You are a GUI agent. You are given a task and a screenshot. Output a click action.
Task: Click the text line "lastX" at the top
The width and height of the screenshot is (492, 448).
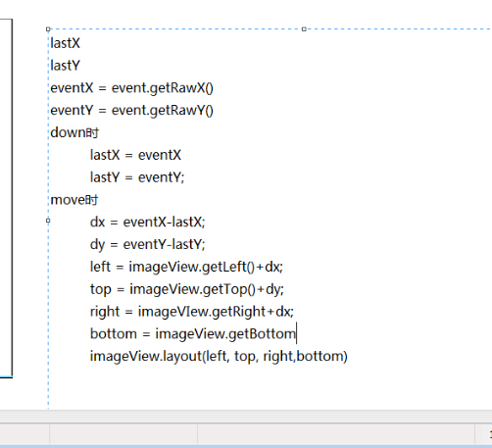66,43
